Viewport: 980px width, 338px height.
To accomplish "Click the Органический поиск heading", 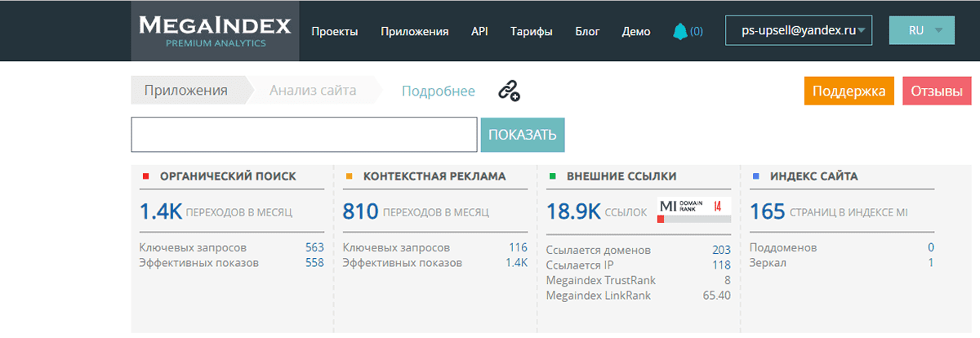I will click(228, 176).
